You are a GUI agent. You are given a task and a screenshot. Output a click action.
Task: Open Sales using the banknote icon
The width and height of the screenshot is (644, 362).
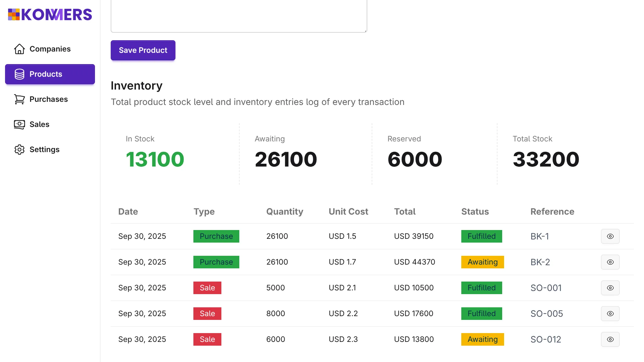point(19,124)
